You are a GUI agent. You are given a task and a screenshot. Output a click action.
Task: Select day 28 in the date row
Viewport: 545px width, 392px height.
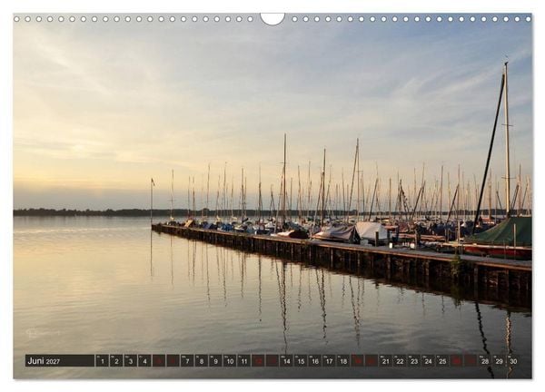485,361
